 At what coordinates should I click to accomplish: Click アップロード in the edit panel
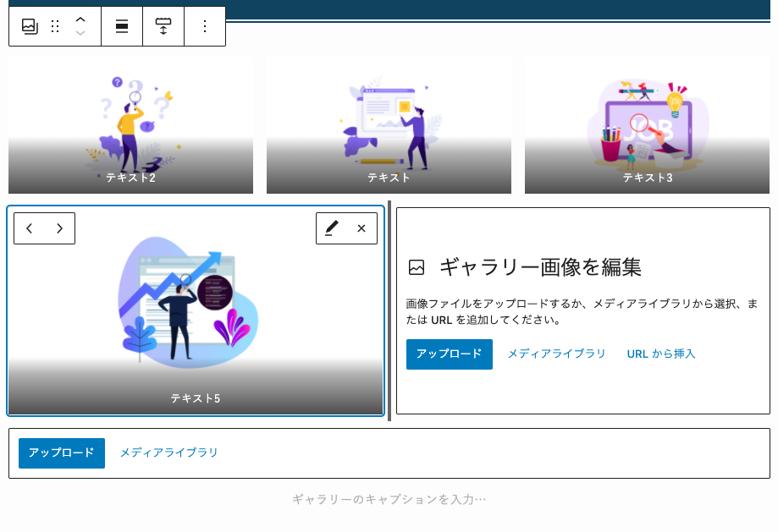pos(449,354)
